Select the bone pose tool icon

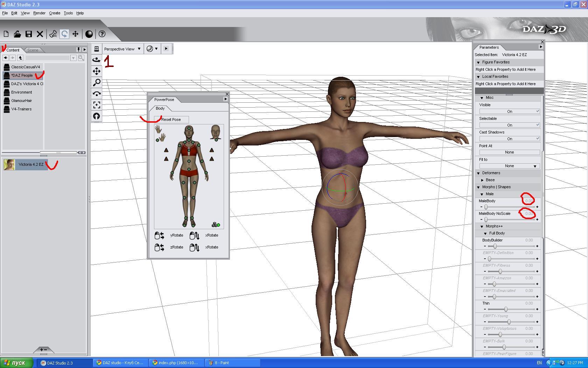[53, 34]
